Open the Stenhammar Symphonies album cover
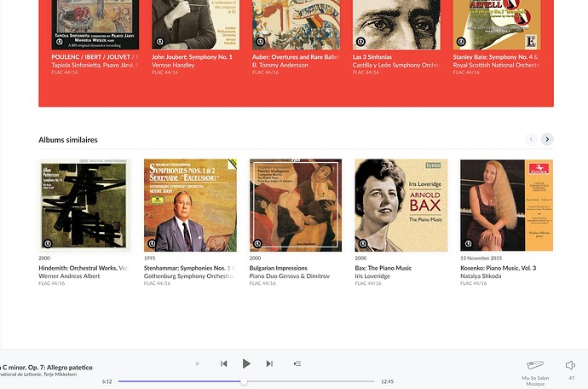Viewport: 588px width, 389px height. coord(190,205)
